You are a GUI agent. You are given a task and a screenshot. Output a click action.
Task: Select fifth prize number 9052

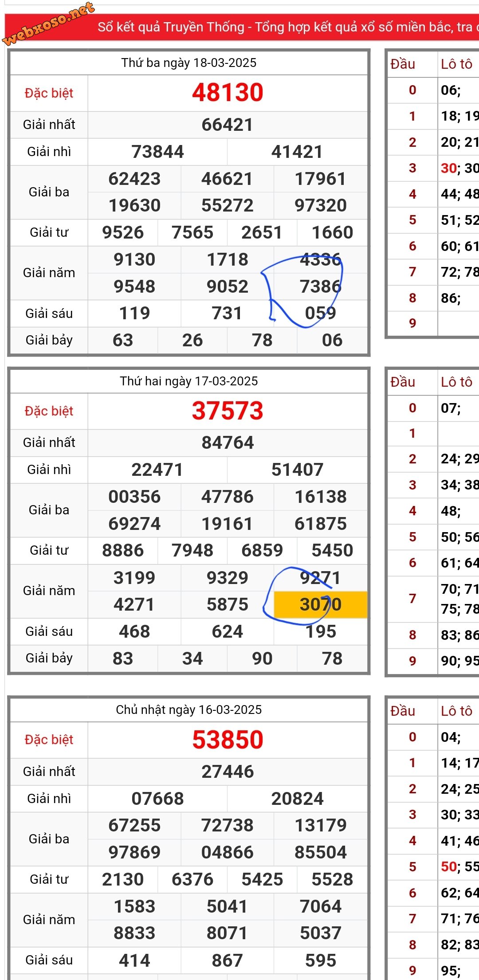point(228,286)
